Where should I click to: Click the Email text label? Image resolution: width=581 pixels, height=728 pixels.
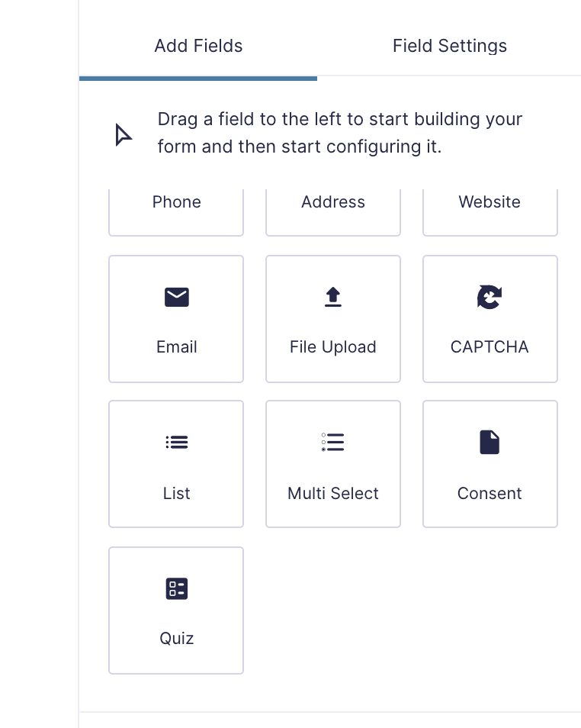[x=177, y=347]
